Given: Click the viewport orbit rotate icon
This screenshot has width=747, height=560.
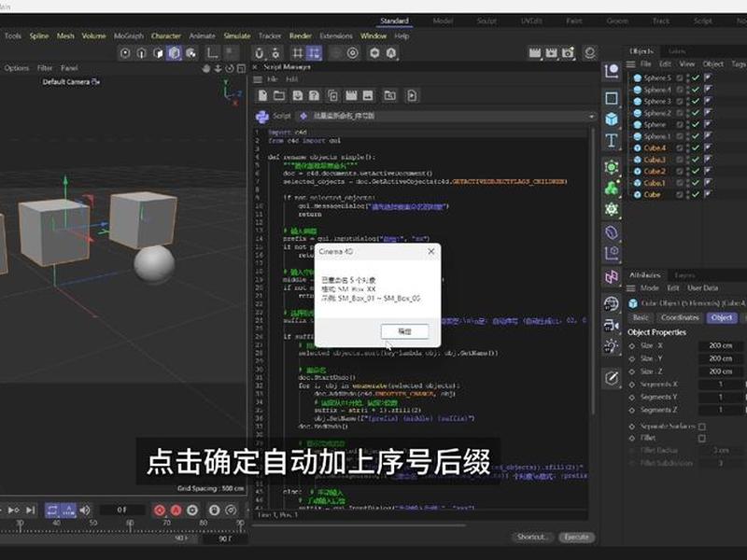Looking at the screenshot, I should (230, 68).
